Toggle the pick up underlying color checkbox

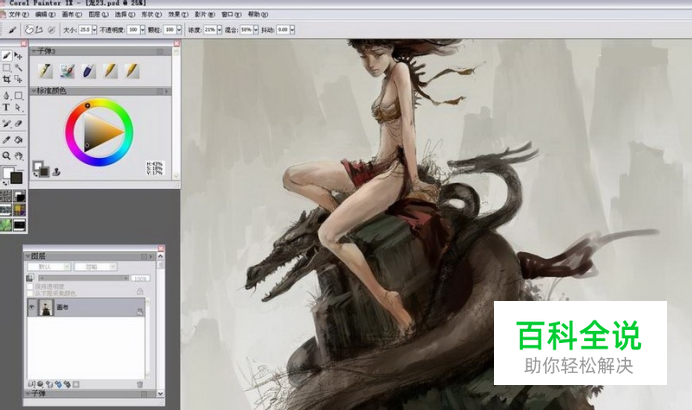[30, 293]
